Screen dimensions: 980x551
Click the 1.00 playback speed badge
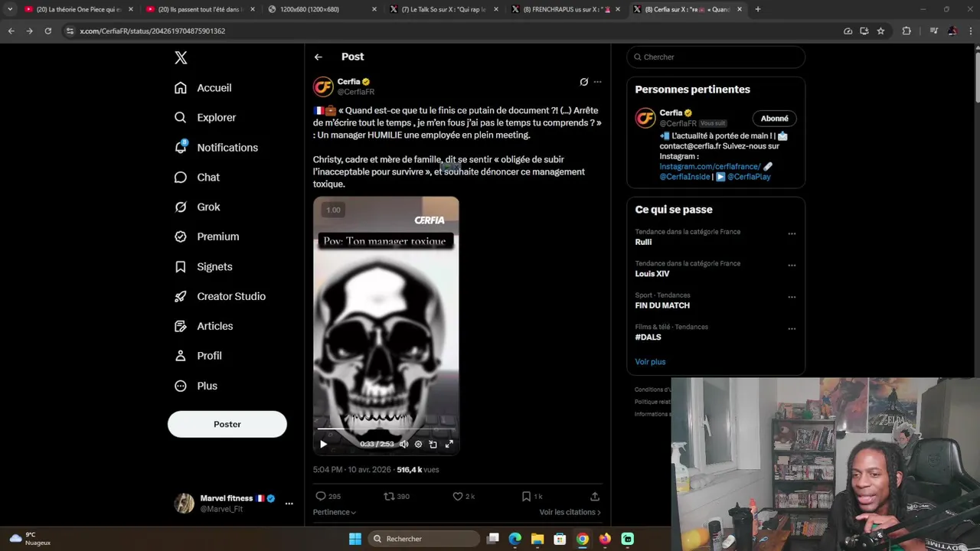[333, 210]
